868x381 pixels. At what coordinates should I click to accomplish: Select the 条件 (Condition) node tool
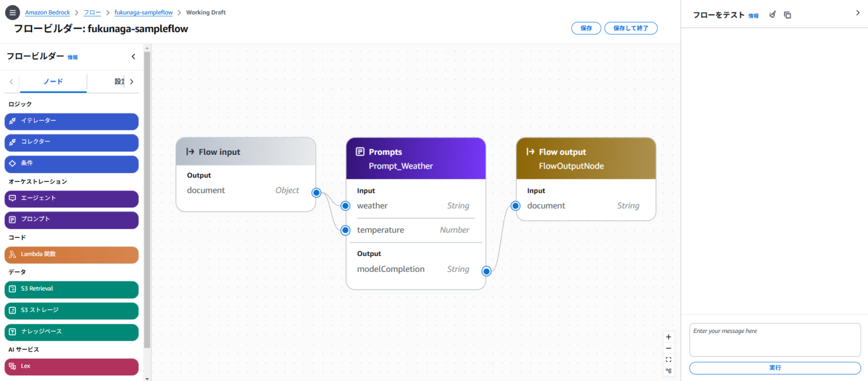[71, 164]
